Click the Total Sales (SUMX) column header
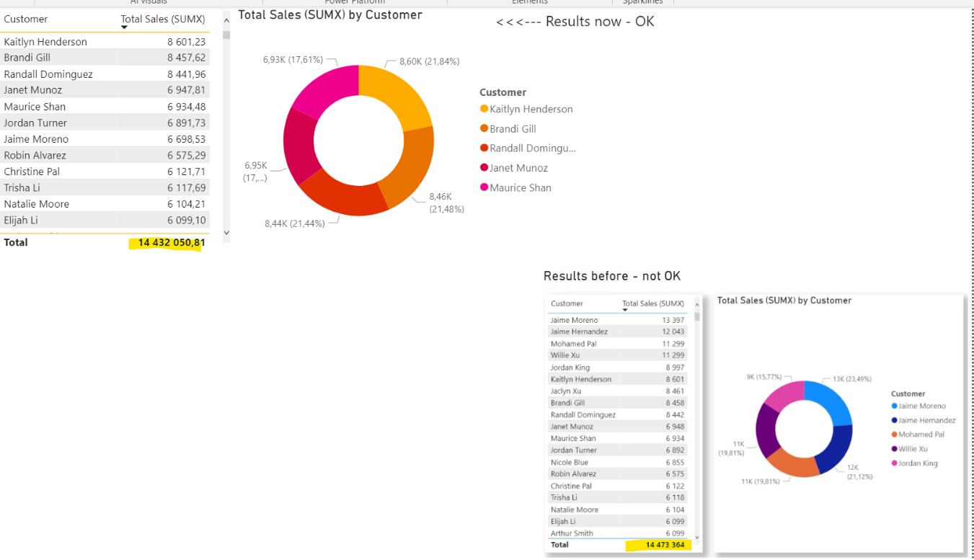Image resolution: width=974 pixels, height=560 pixels. (x=162, y=19)
